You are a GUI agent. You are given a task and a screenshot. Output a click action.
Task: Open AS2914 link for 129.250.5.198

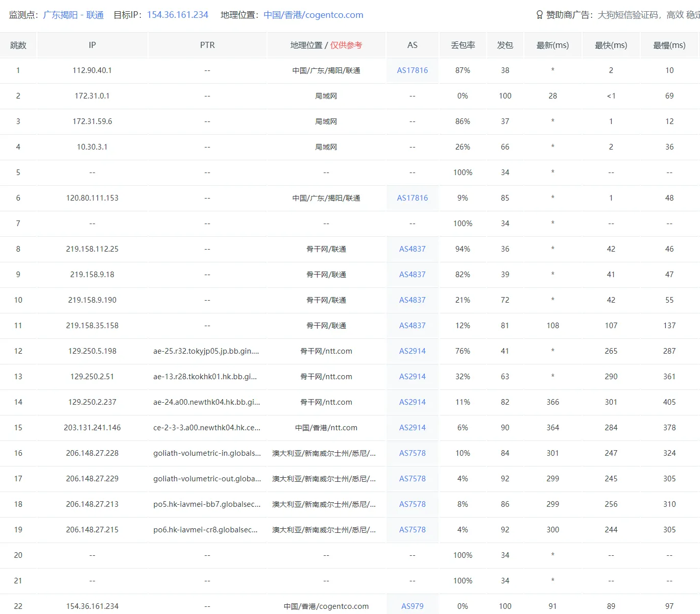[413, 351]
